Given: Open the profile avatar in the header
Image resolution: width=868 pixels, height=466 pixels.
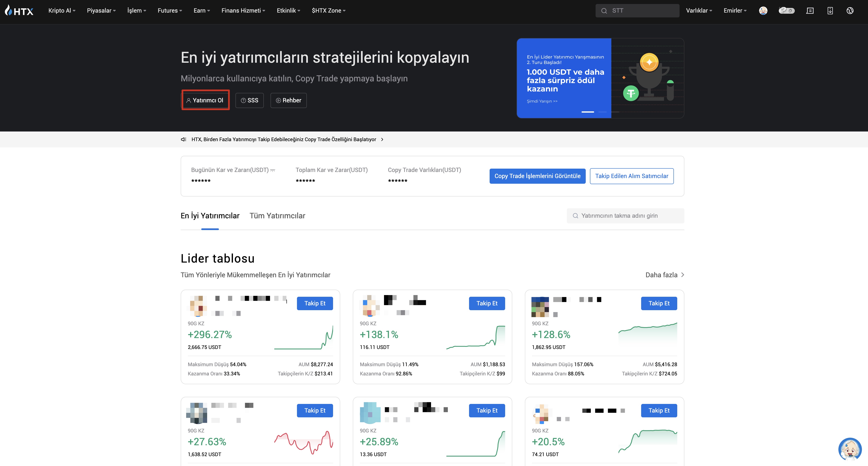Looking at the screenshot, I should click(x=763, y=10).
